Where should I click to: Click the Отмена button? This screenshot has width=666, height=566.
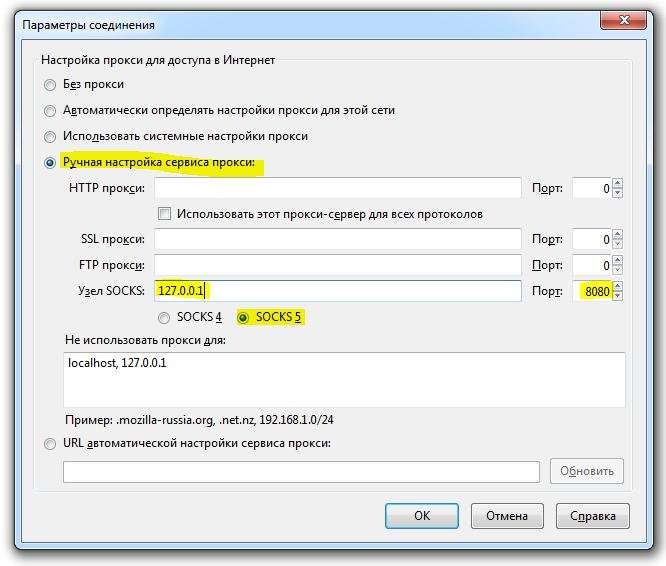[507, 516]
